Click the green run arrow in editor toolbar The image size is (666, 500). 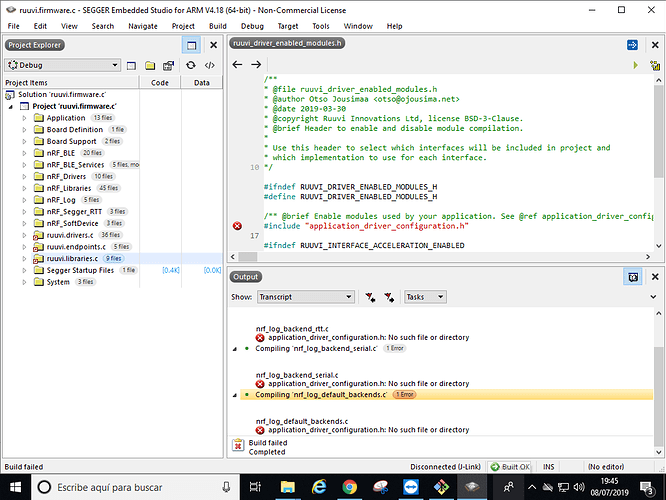635,65
